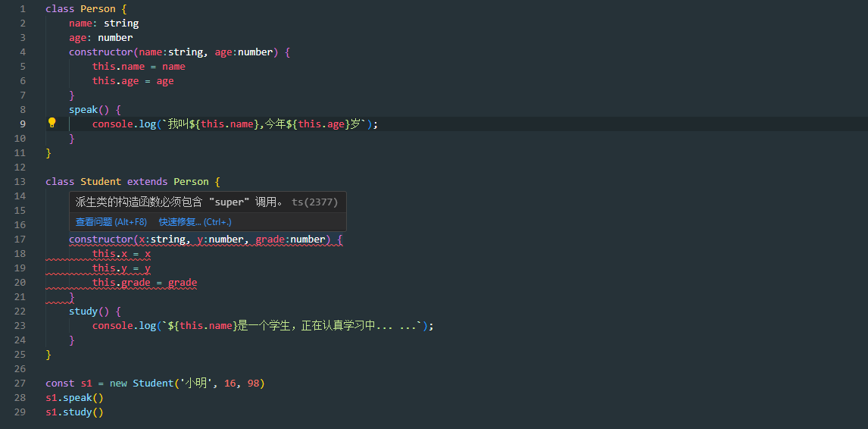868x429 pixels.
Task: Click the age: number property on line 3
Action: 101,37
